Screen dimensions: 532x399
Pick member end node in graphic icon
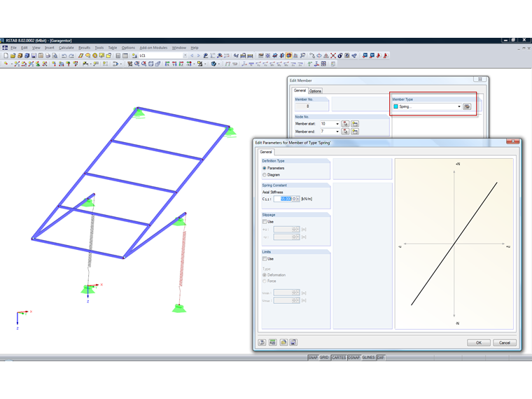point(345,132)
